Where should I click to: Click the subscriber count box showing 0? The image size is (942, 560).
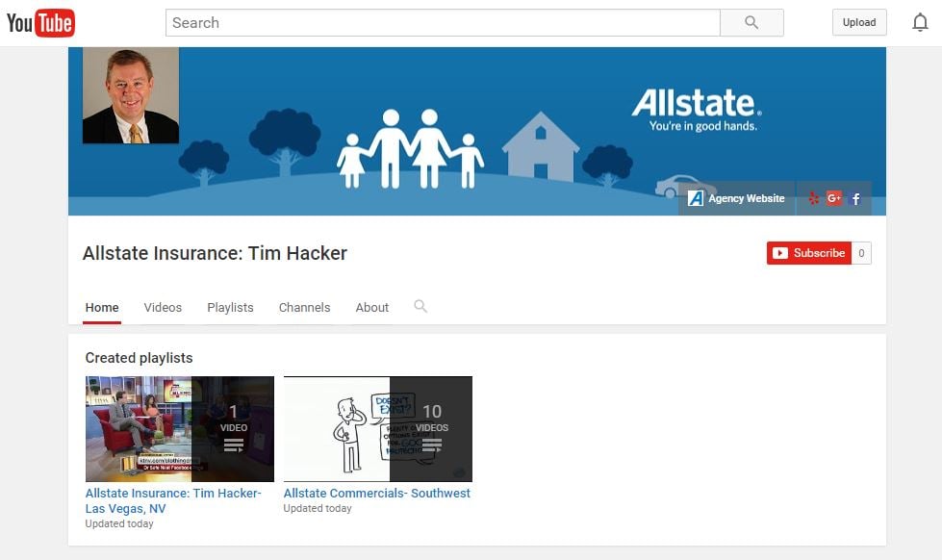pos(861,253)
